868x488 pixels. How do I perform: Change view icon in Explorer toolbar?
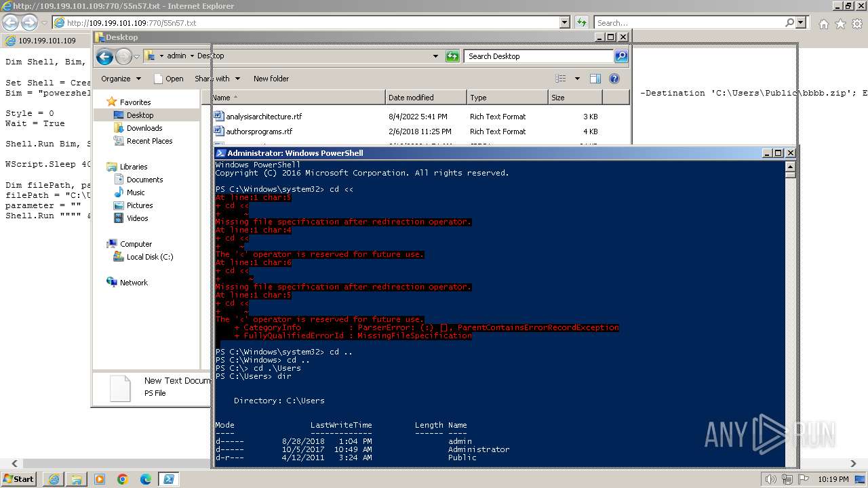tap(560, 79)
